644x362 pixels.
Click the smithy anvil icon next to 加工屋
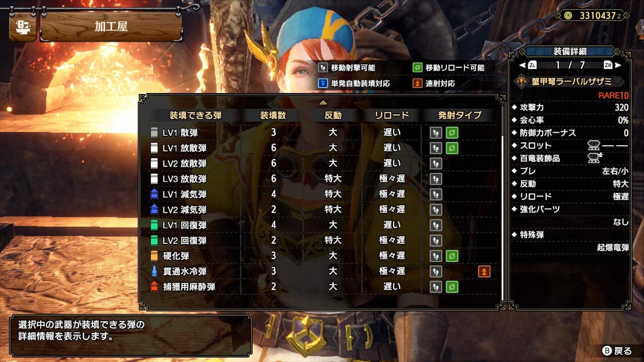pos(23,27)
